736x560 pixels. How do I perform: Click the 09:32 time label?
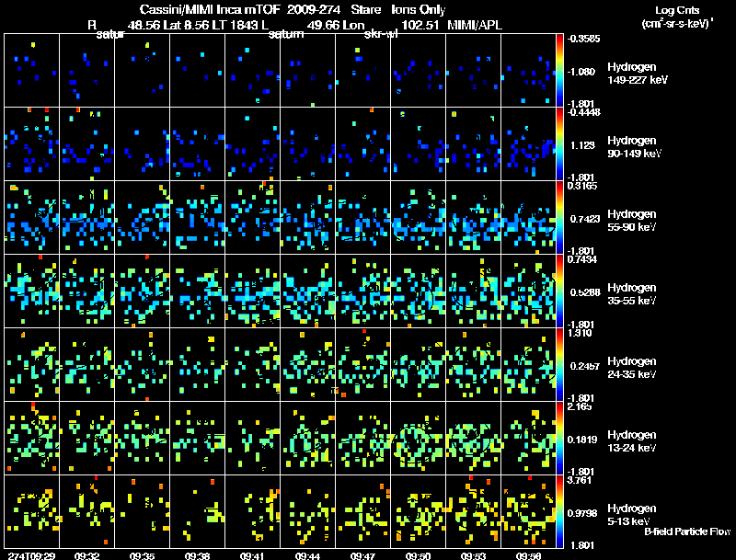pyautogui.click(x=86, y=555)
